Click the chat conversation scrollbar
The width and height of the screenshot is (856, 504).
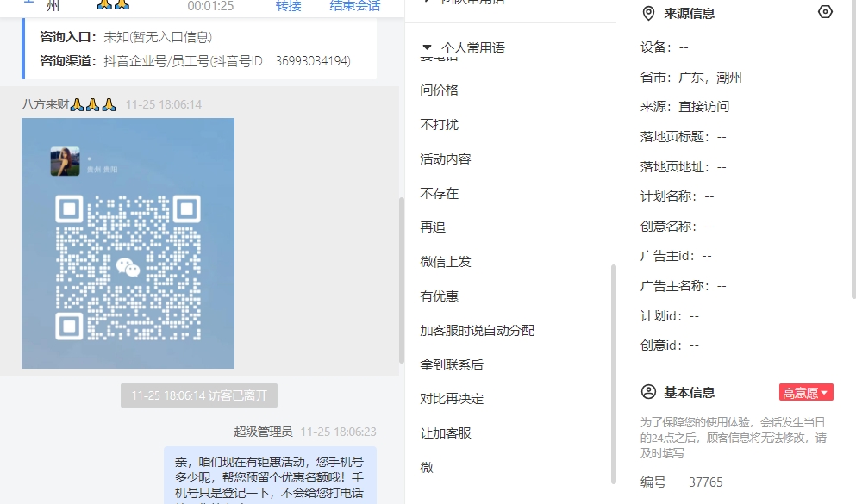coord(401,280)
